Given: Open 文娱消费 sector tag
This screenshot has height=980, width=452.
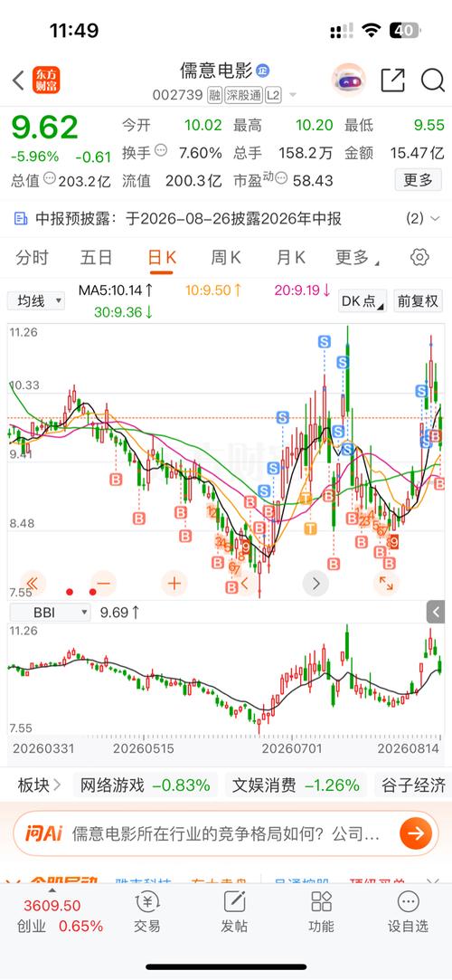Looking at the screenshot, I should coord(296,785).
